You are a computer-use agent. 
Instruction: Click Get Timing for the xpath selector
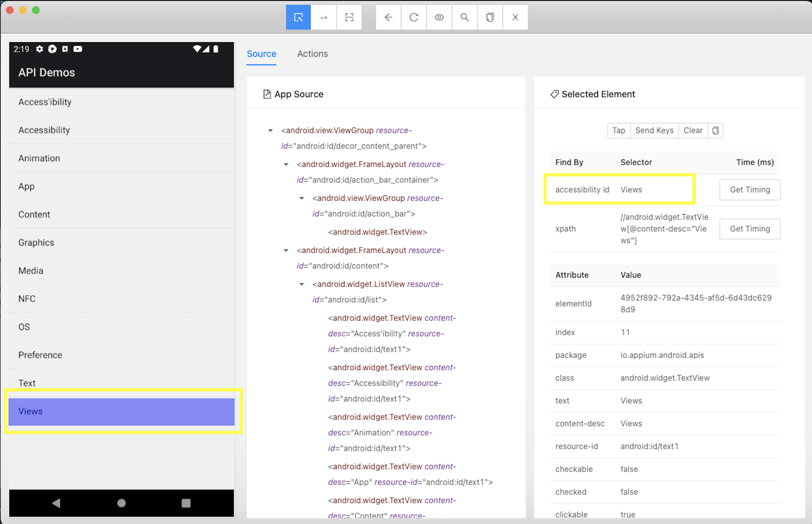(x=749, y=229)
